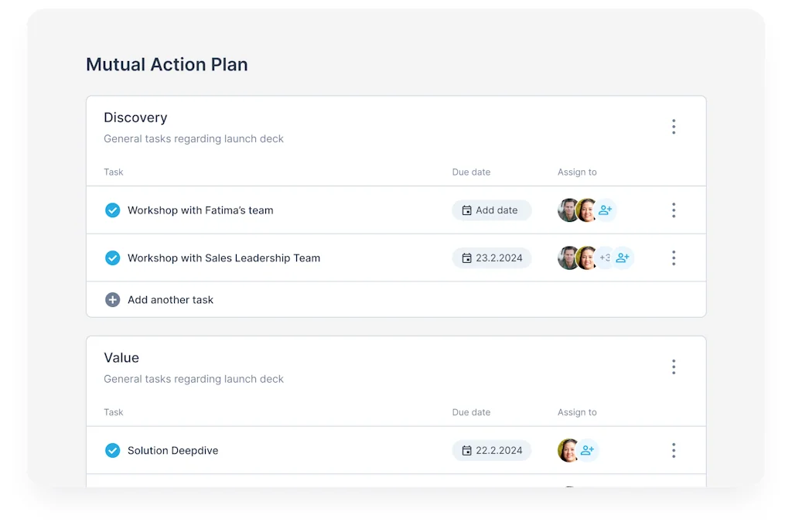Open options menu for Workshop with Sales Leadership Team
This screenshot has width=792, height=532.
tap(674, 257)
